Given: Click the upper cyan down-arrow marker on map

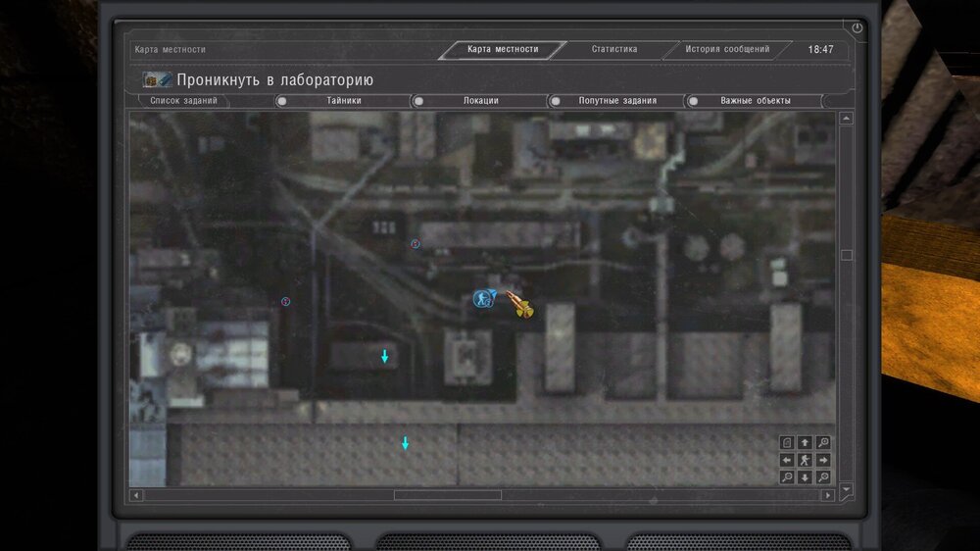Looking at the screenshot, I should [x=385, y=357].
